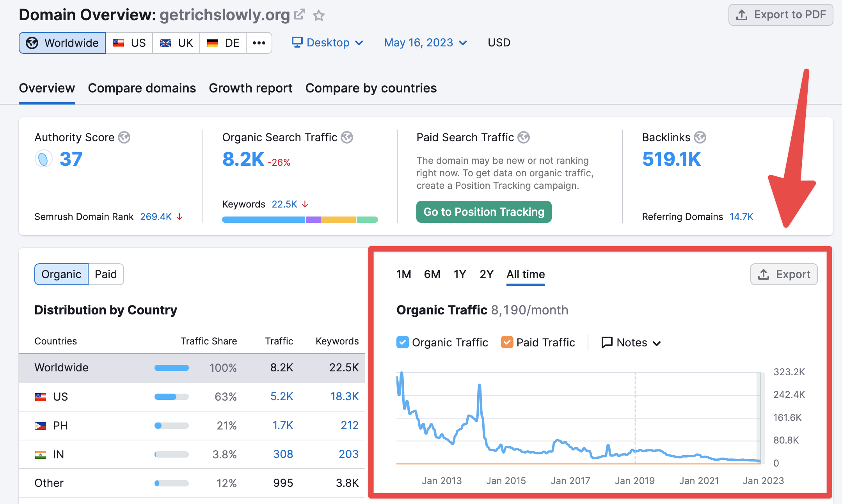The width and height of the screenshot is (842, 504).
Task: Open PH traffic value 1.7K
Action: (x=283, y=425)
